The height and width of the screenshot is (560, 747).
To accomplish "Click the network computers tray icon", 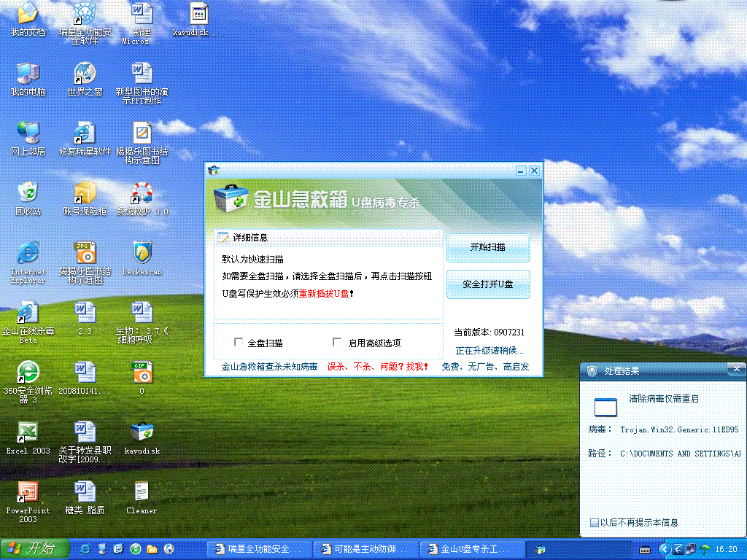I will (x=690, y=550).
